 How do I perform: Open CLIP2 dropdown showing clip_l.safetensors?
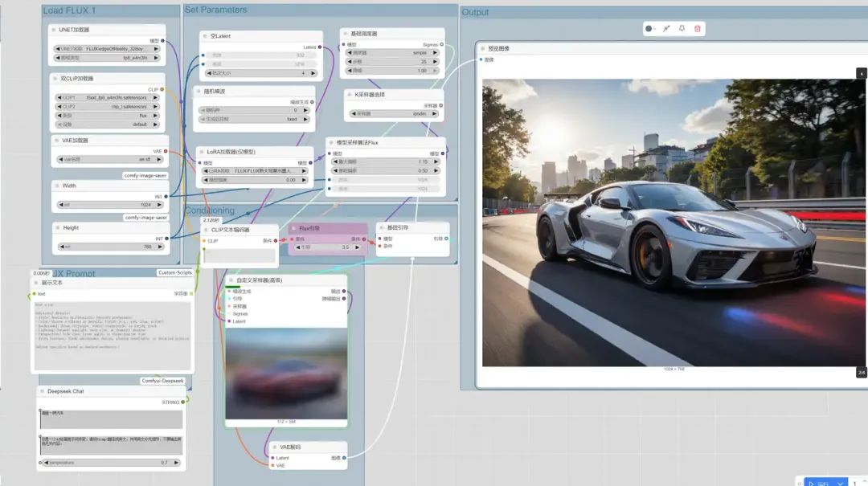[108, 106]
